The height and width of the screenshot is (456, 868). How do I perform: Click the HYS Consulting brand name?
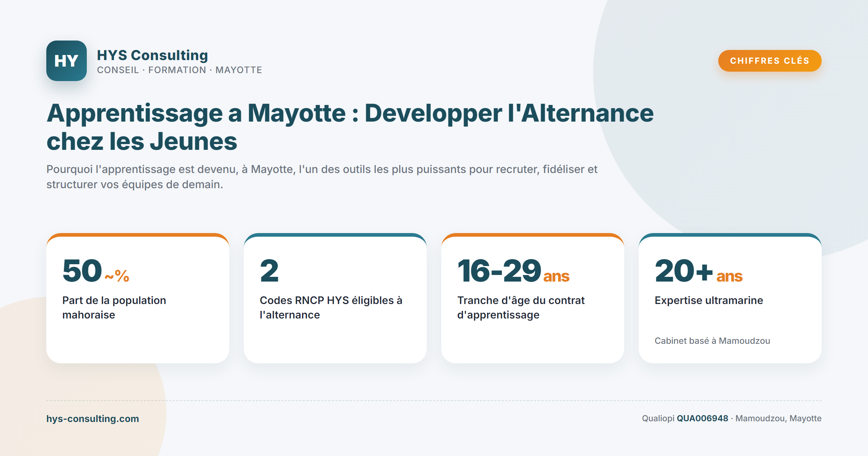pos(152,55)
